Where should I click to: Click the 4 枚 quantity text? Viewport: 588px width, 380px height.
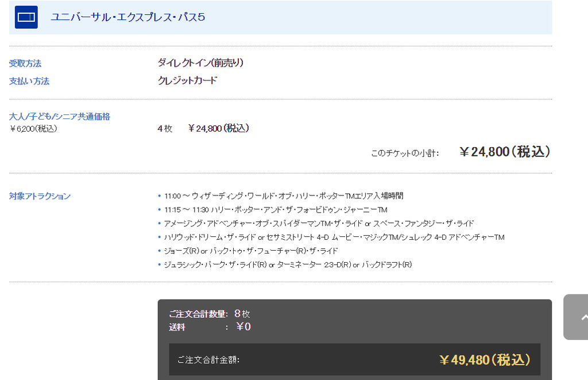(165, 129)
